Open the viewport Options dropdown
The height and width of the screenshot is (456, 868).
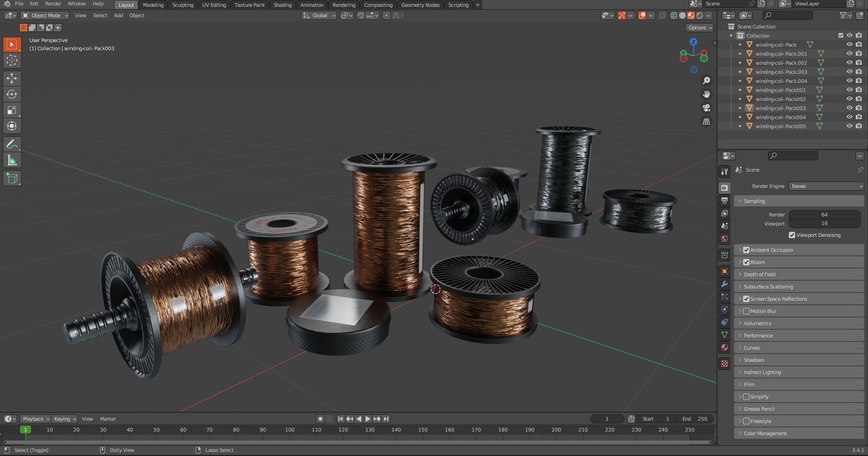(x=700, y=28)
